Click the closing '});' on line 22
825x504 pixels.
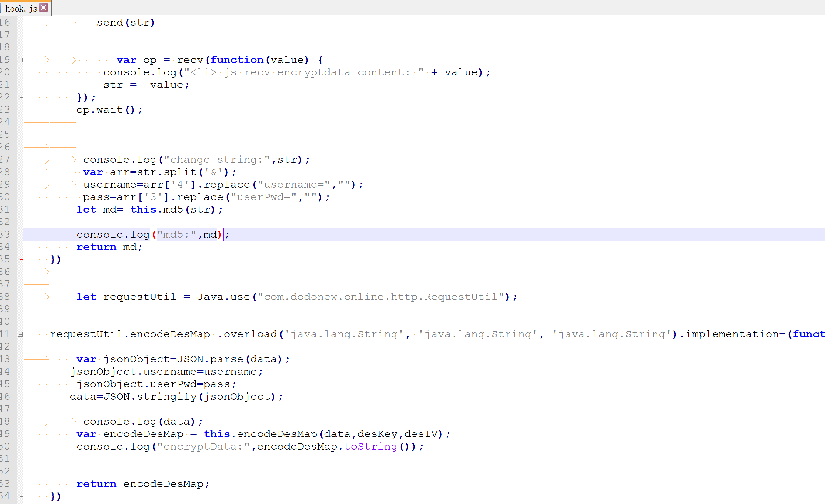coord(86,97)
